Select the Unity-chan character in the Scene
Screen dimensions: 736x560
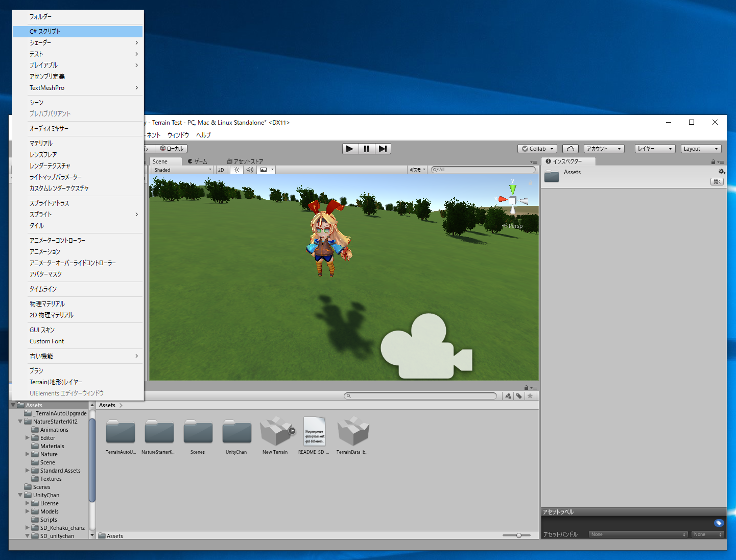coord(328,238)
